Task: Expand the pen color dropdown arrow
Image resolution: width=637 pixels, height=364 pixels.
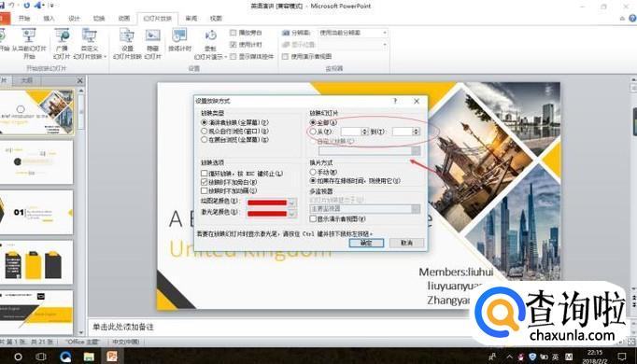Action: click(292, 203)
